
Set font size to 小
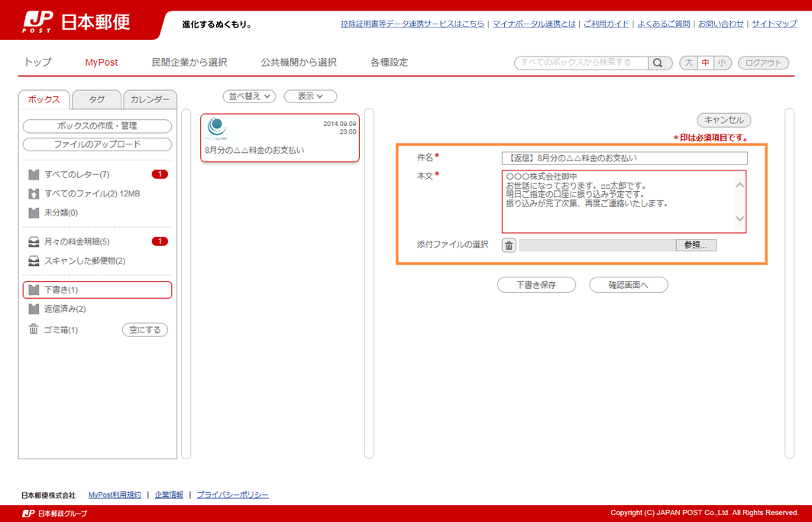(x=723, y=63)
